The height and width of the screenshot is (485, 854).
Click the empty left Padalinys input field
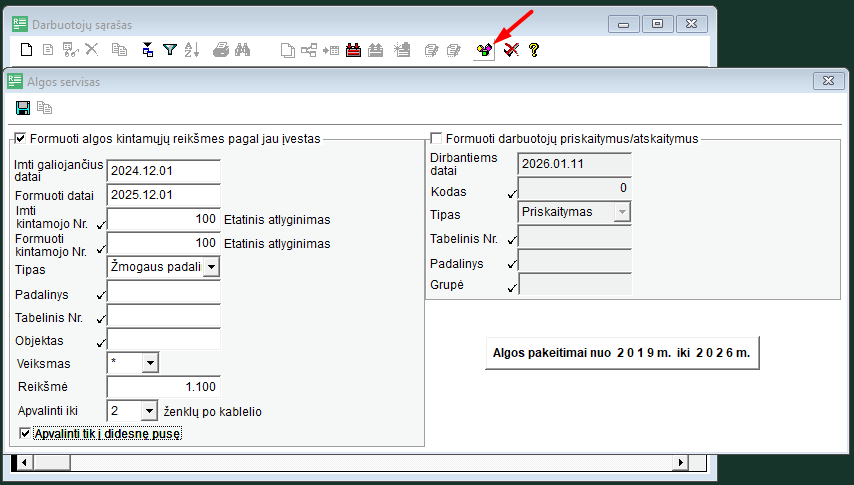tap(163, 291)
